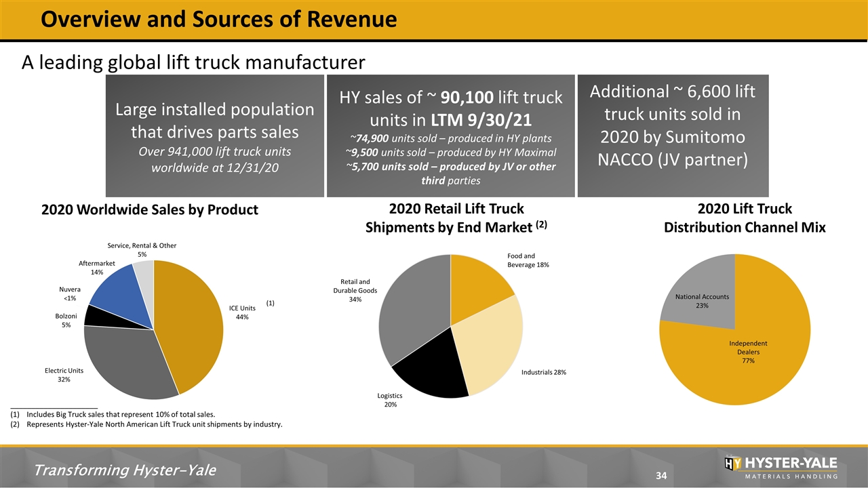Click 'A leading global lift truck manufacturer' subtitle
This screenshot has width=868, height=488.
tap(193, 62)
